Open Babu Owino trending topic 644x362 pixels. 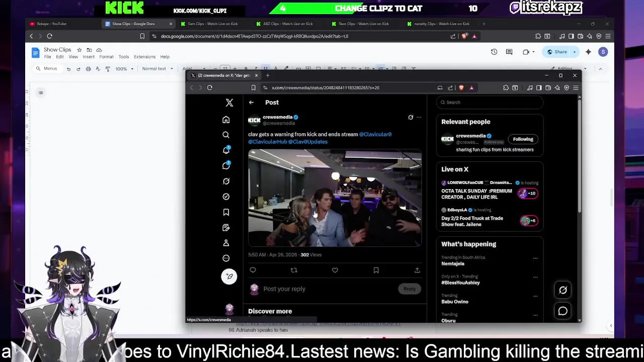[x=455, y=302]
